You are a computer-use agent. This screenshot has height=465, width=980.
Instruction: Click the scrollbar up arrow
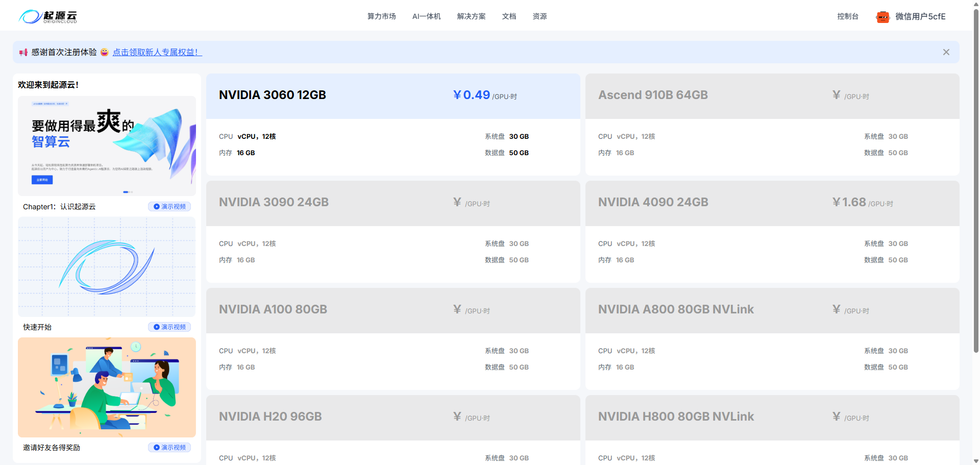tap(976, 4)
